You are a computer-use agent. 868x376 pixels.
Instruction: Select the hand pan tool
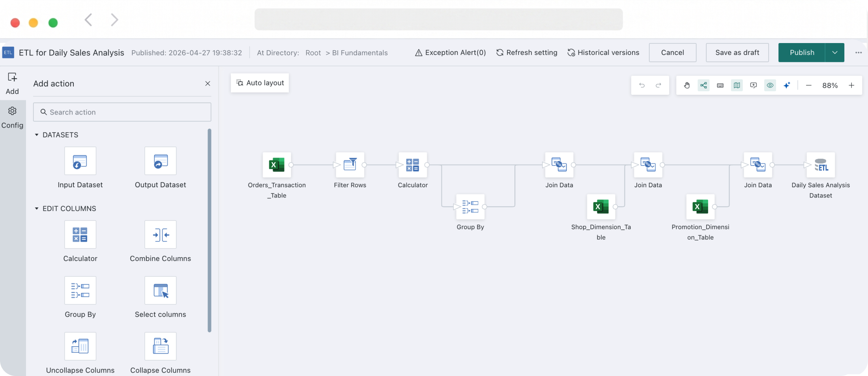coord(687,85)
